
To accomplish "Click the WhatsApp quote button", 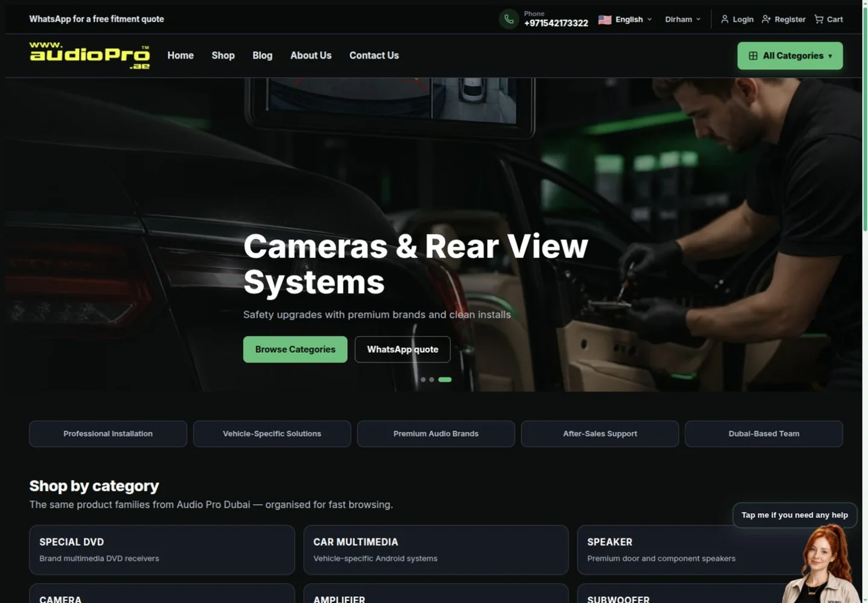I will (403, 349).
